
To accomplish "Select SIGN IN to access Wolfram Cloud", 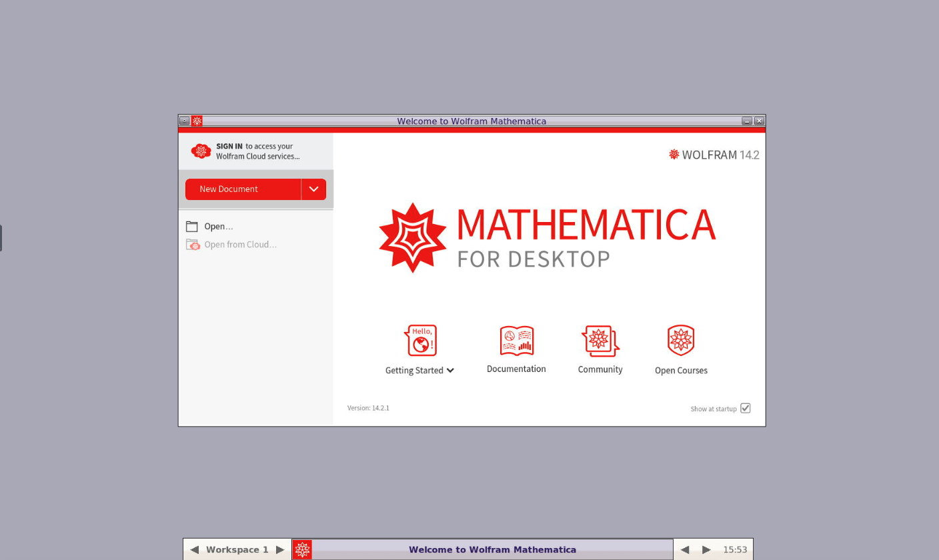I will click(x=229, y=146).
